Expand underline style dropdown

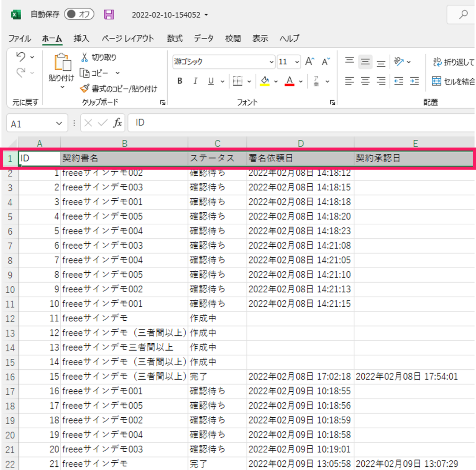pos(222,81)
